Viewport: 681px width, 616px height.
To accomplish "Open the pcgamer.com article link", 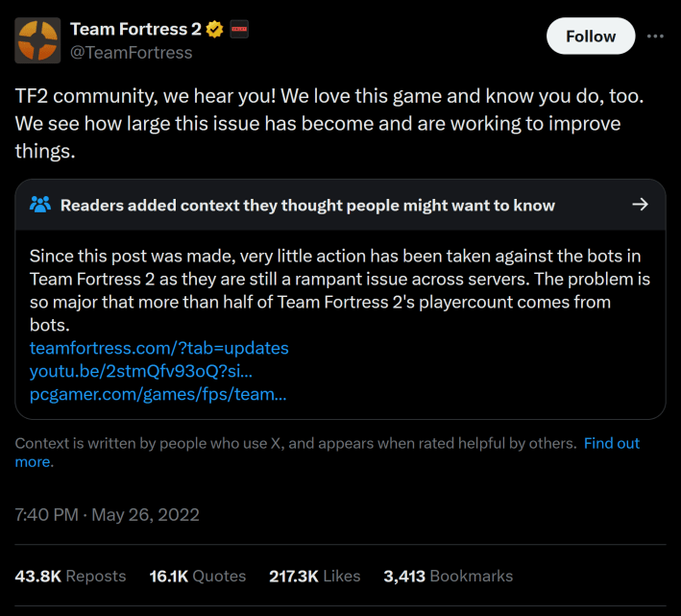I will click(158, 394).
